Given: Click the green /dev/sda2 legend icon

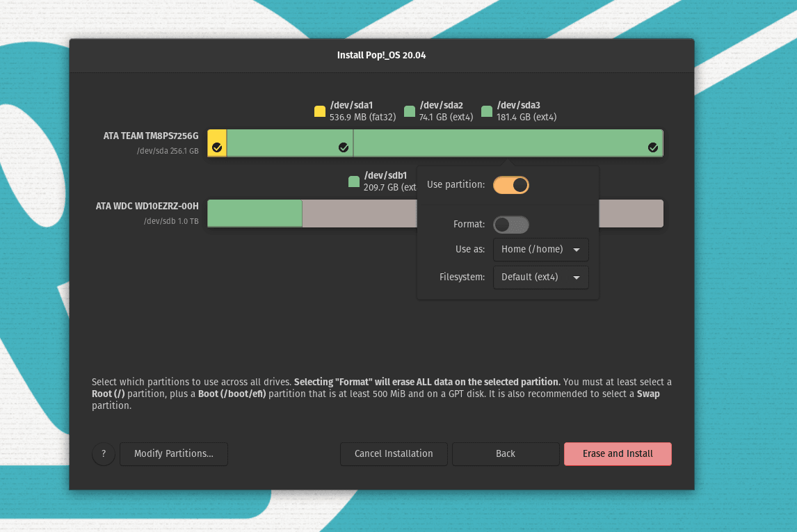Looking at the screenshot, I should (x=410, y=111).
